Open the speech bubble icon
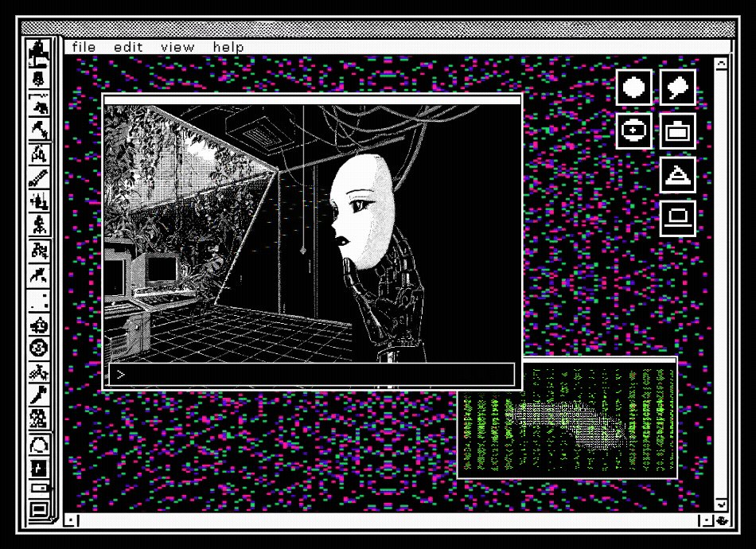Viewport: 756px width, 549px height. pos(677,88)
